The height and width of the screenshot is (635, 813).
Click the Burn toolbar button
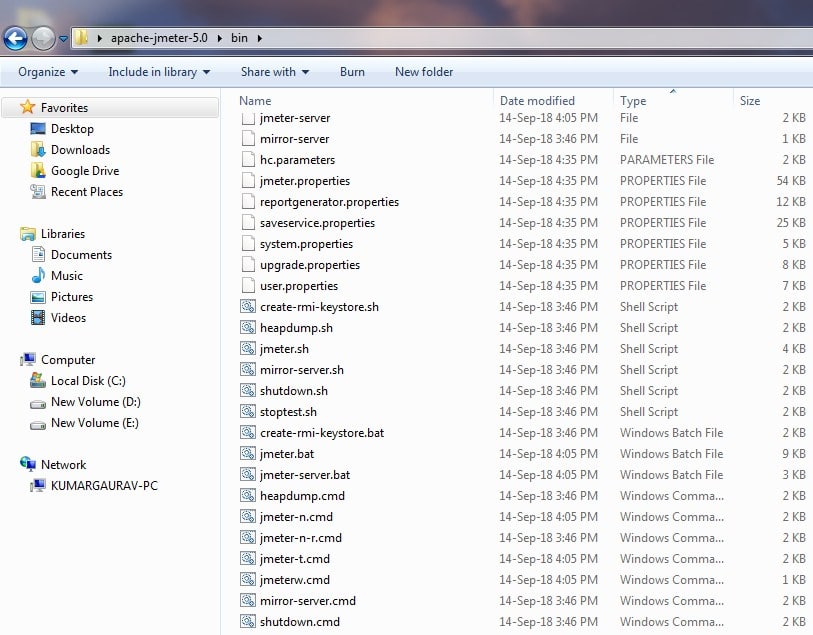coord(352,72)
